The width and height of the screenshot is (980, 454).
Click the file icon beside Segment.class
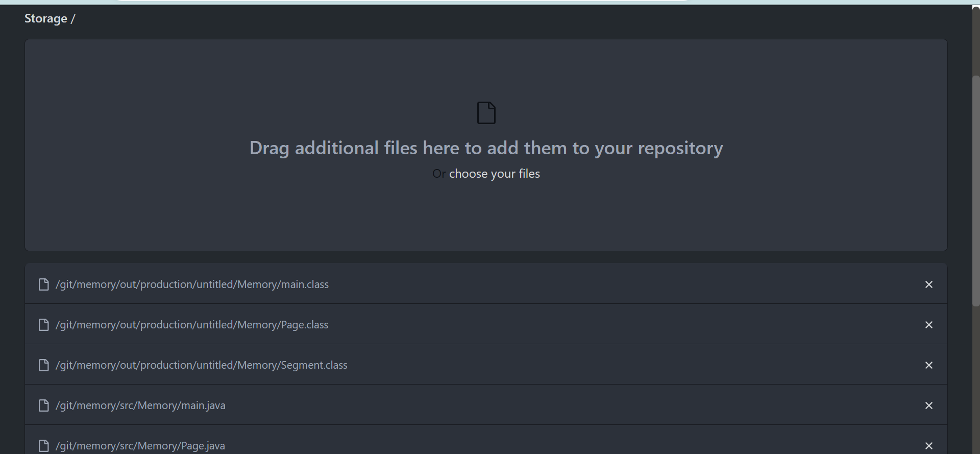44,365
